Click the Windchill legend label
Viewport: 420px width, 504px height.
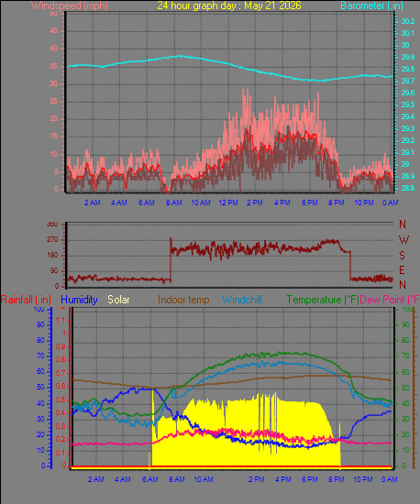pyautogui.click(x=242, y=300)
